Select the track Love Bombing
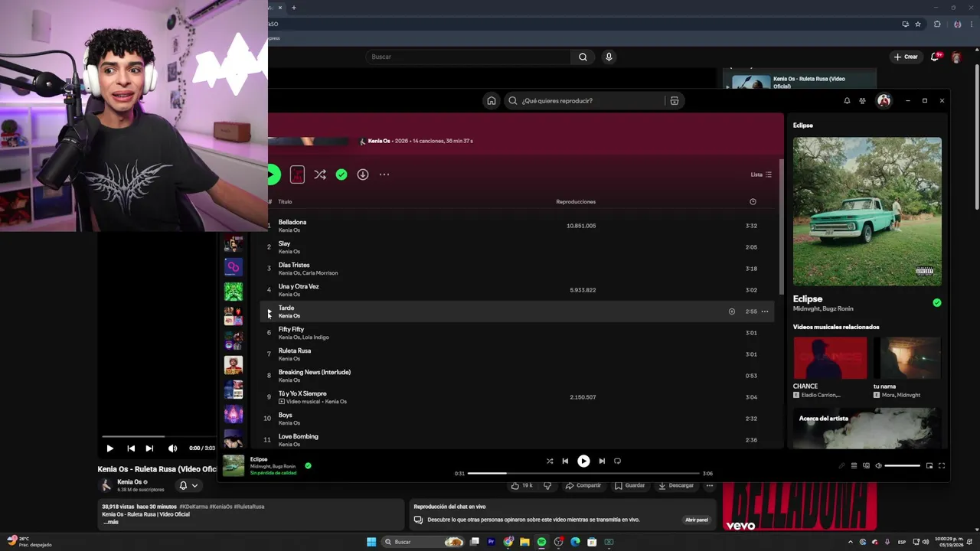This screenshot has width=980, height=551. click(299, 436)
